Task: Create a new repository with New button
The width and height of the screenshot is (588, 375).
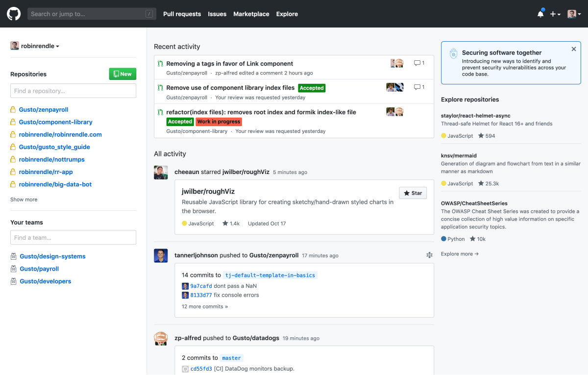Action: [122, 74]
